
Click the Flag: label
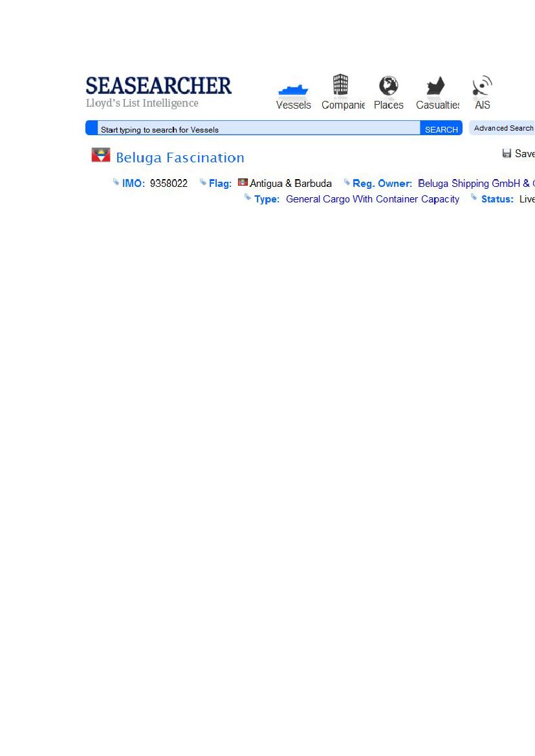tap(220, 184)
